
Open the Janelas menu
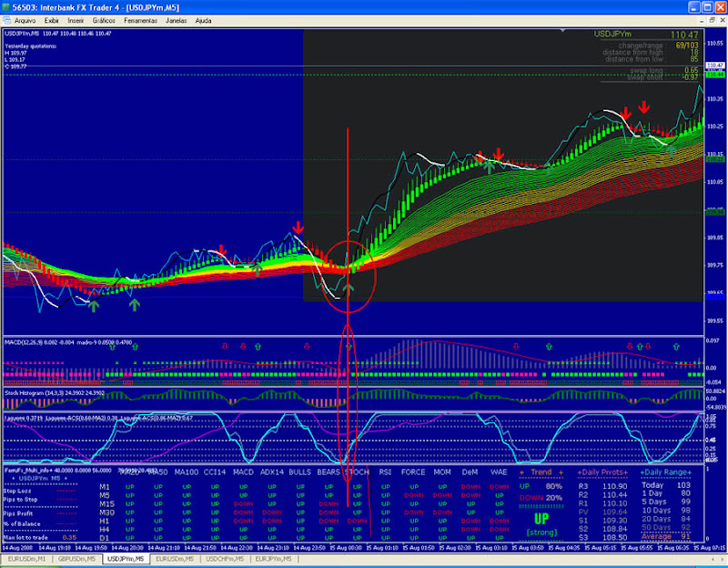pos(176,21)
